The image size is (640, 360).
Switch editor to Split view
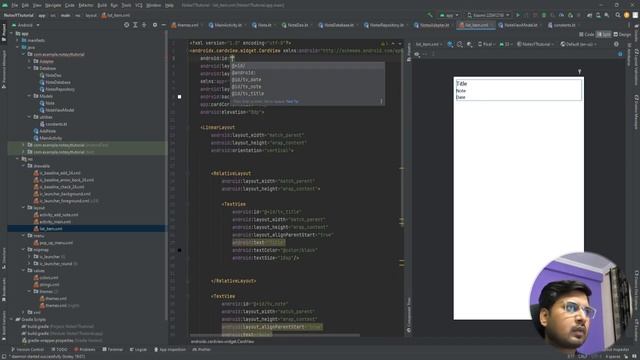(x=604, y=35)
